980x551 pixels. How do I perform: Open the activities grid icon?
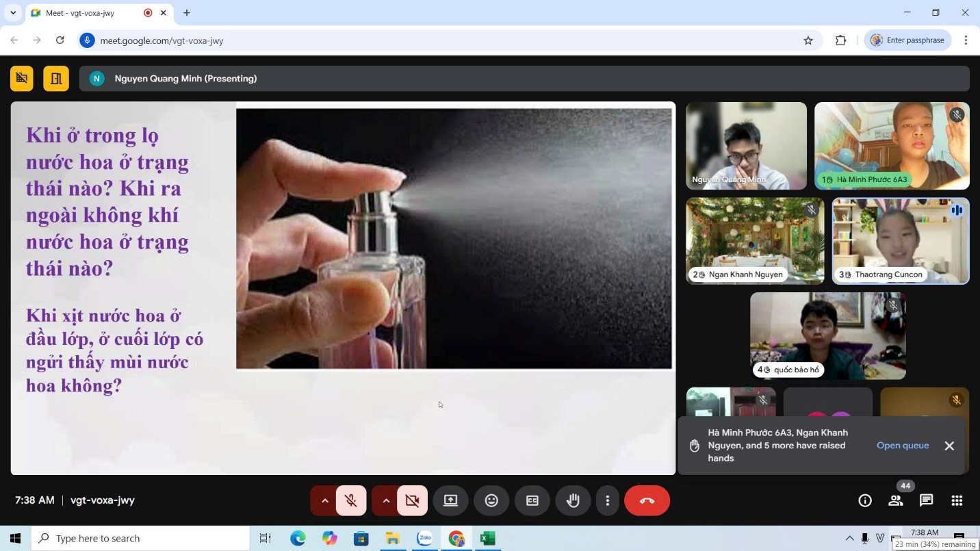click(x=957, y=500)
